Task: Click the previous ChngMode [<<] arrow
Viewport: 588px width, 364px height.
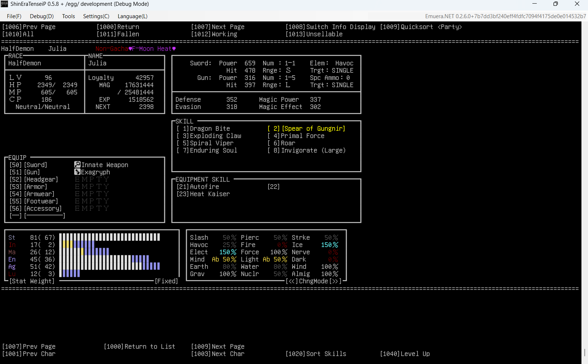Action: (291, 281)
